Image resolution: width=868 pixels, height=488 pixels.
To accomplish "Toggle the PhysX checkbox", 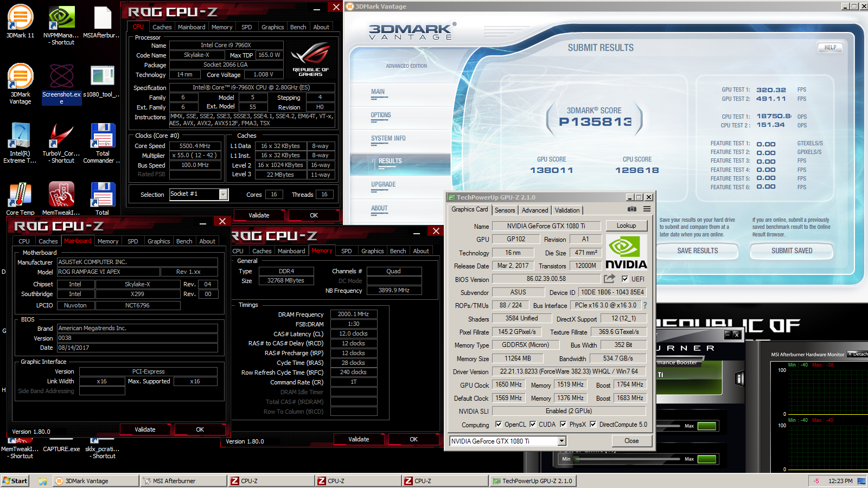I will tap(563, 425).
